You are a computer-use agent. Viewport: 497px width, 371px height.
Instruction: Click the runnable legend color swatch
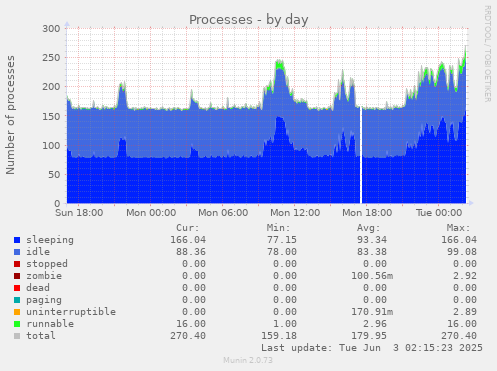click(x=17, y=324)
